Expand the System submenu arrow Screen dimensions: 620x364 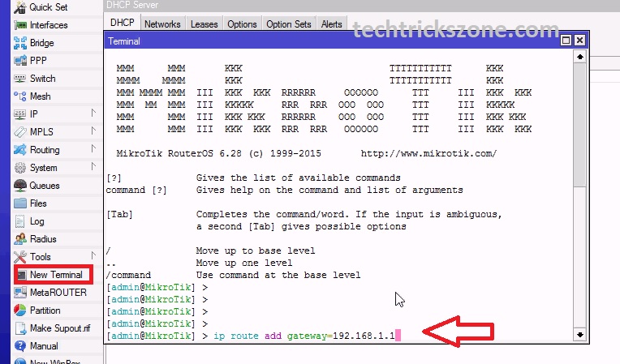tap(93, 168)
